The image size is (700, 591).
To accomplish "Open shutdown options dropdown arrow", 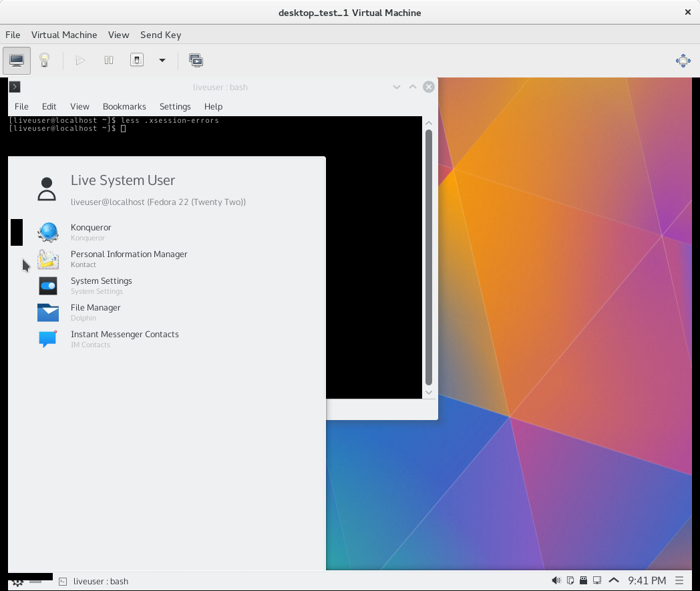I will [162, 60].
